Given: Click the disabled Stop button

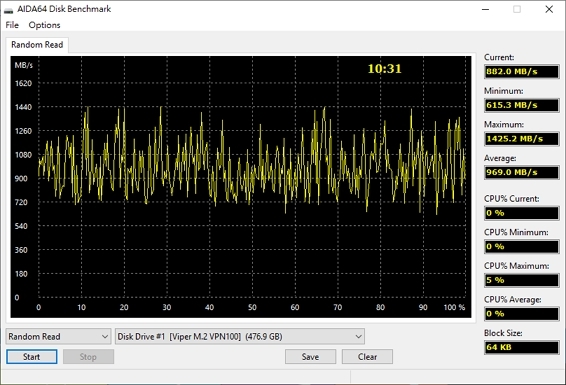Looking at the screenshot, I should pyautogui.click(x=88, y=357).
